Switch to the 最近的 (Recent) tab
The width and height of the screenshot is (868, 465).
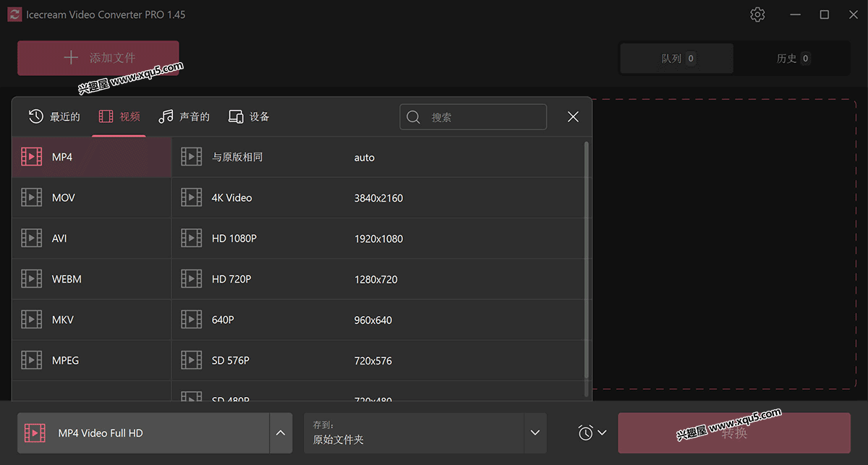[x=54, y=116]
